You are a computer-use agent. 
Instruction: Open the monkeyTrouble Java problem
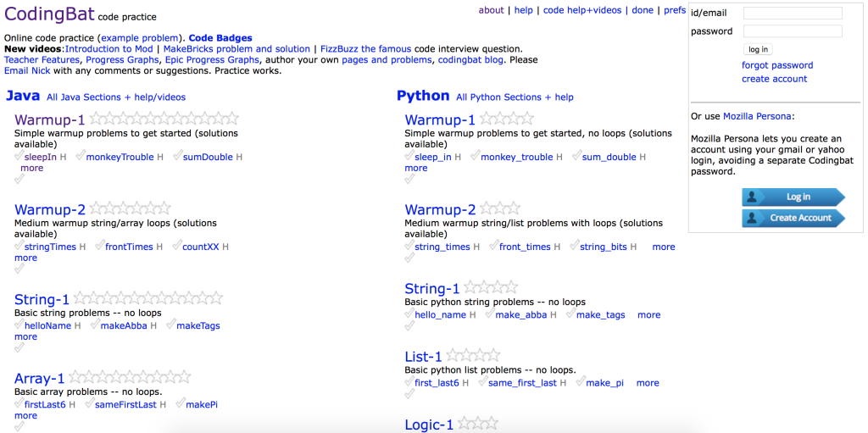120,157
